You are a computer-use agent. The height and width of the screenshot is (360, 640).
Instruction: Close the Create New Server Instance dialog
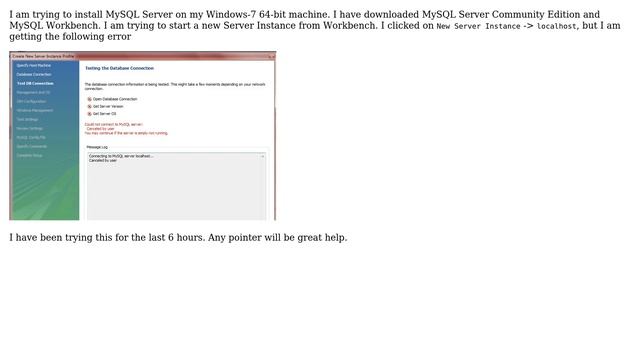(x=273, y=56)
